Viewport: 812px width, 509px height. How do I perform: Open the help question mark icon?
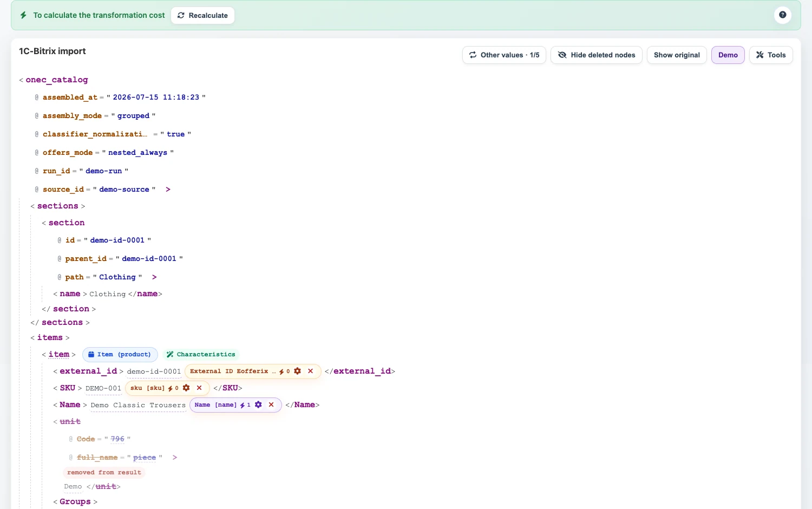[782, 15]
